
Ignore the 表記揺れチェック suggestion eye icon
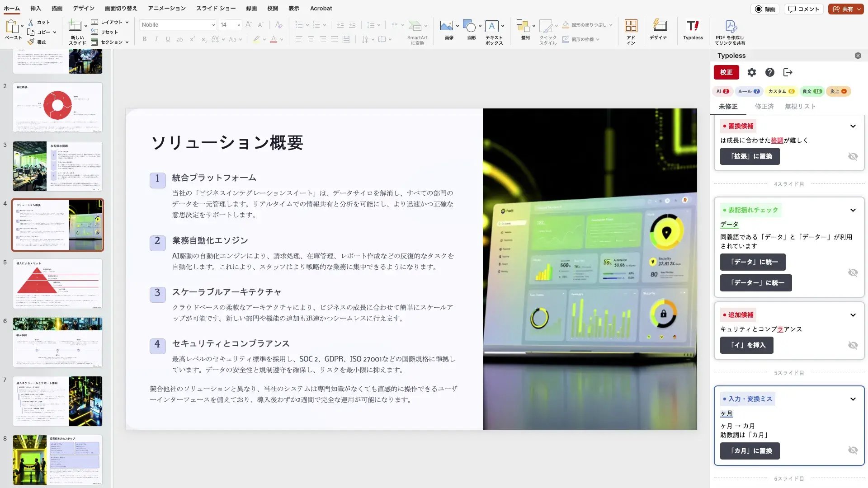tap(853, 272)
